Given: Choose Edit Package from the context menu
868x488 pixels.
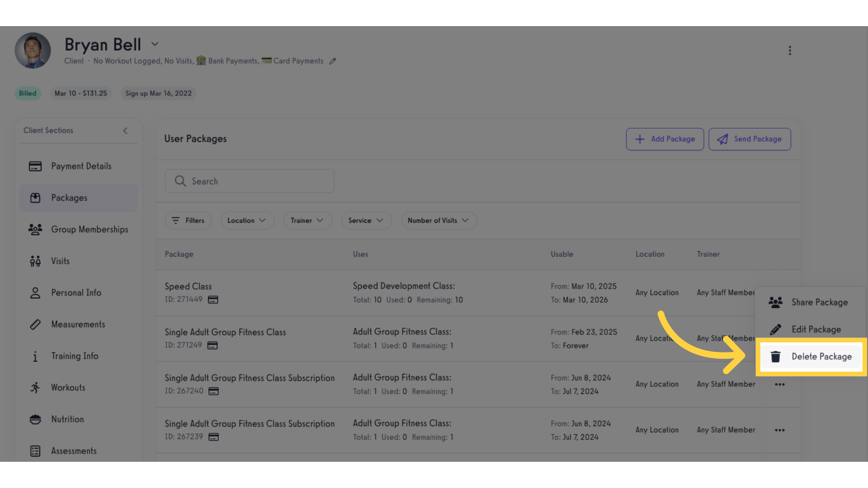Looking at the screenshot, I should click(810, 329).
